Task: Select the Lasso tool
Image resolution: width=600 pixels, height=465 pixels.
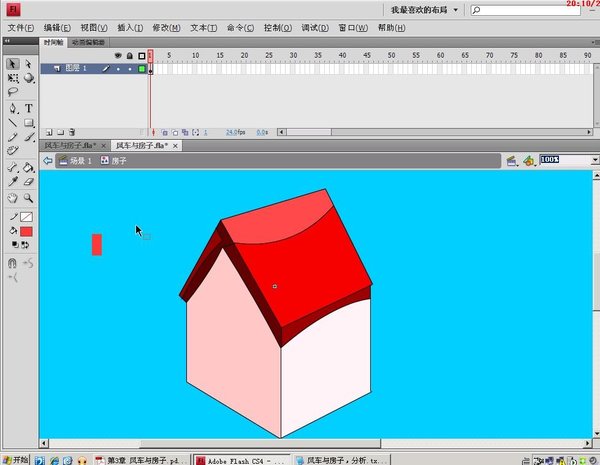Action: coord(13,92)
